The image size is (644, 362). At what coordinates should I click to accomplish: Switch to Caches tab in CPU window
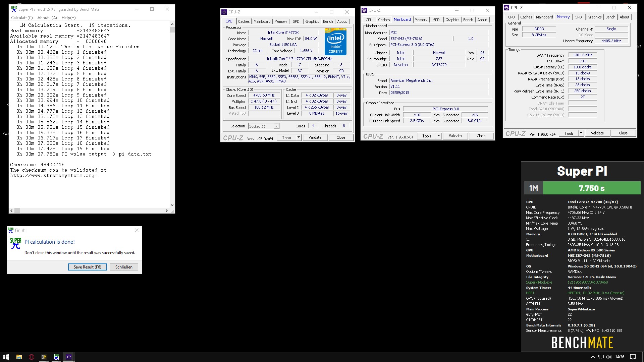(x=244, y=21)
